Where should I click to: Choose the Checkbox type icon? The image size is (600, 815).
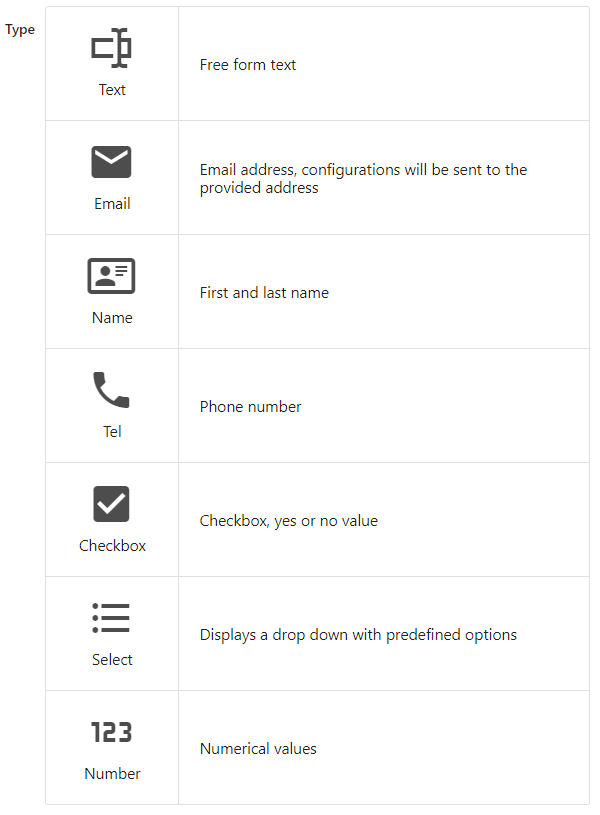pos(112,504)
